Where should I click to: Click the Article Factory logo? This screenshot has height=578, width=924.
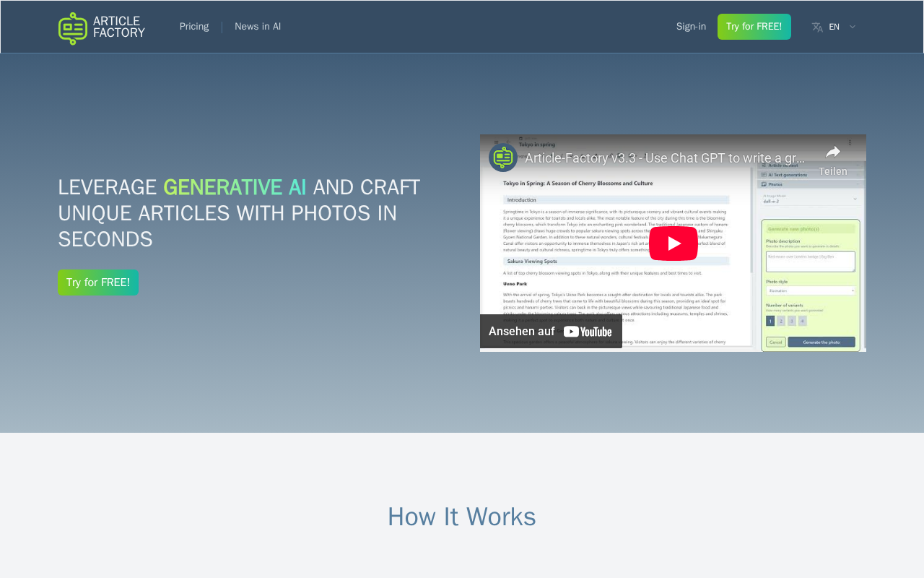click(102, 28)
